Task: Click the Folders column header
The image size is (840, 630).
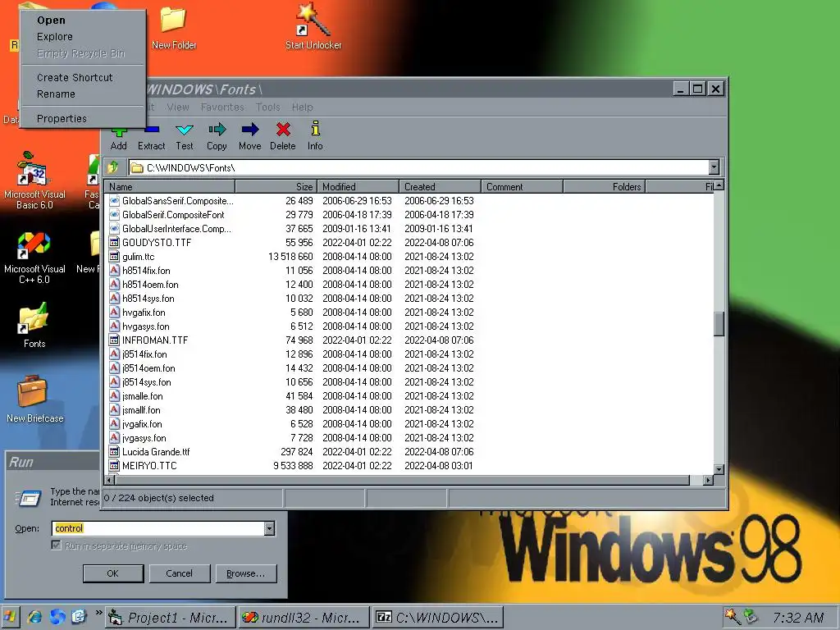Action: [x=605, y=186]
